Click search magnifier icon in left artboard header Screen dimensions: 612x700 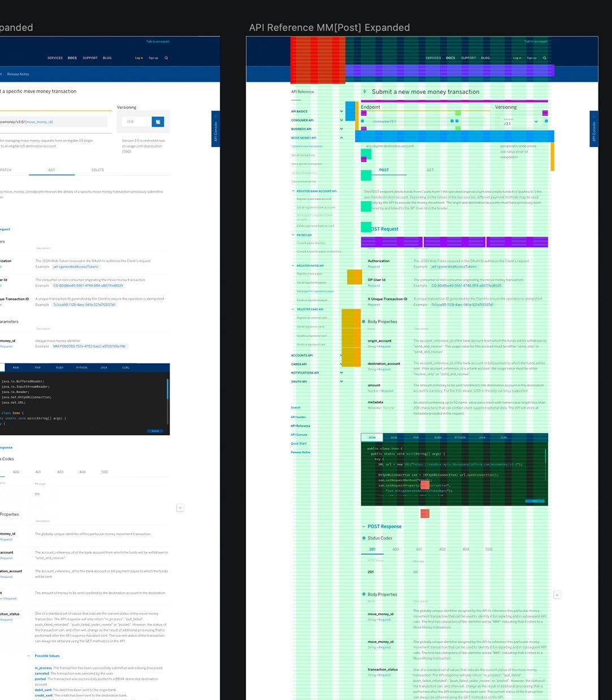(x=166, y=58)
